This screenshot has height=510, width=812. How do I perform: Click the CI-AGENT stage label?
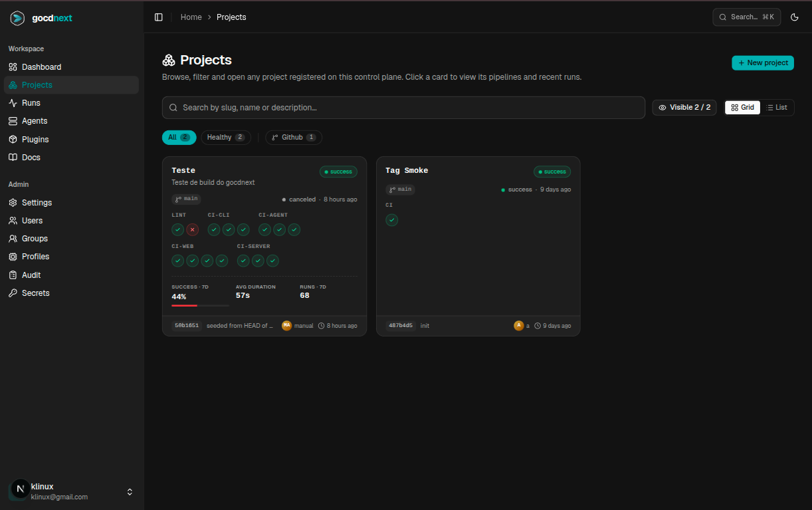pyautogui.click(x=273, y=215)
